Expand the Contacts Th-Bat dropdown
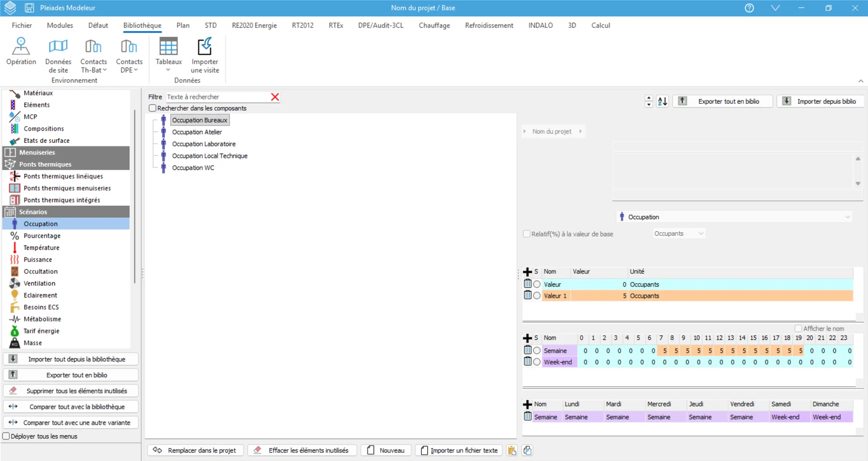This screenshot has height=461, width=868. click(105, 70)
